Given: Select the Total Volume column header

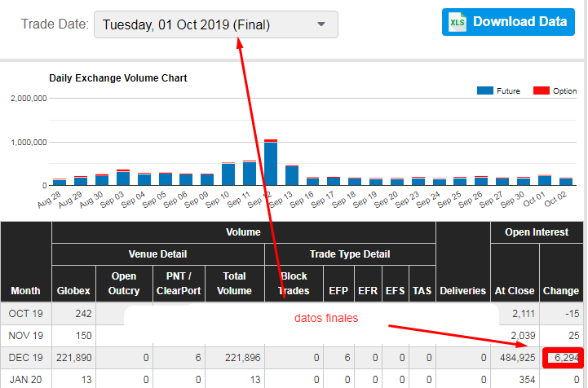Looking at the screenshot, I should pyautogui.click(x=234, y=283).
